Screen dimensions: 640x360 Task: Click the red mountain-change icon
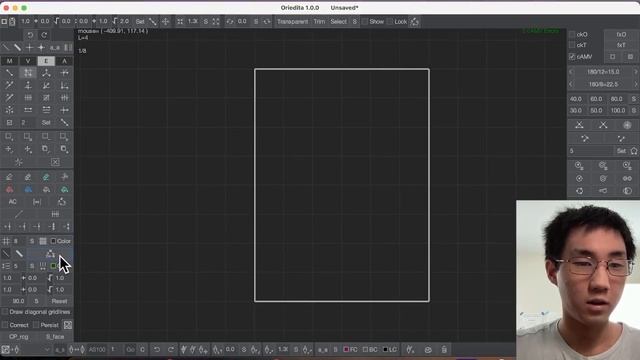tap(9, 189)
